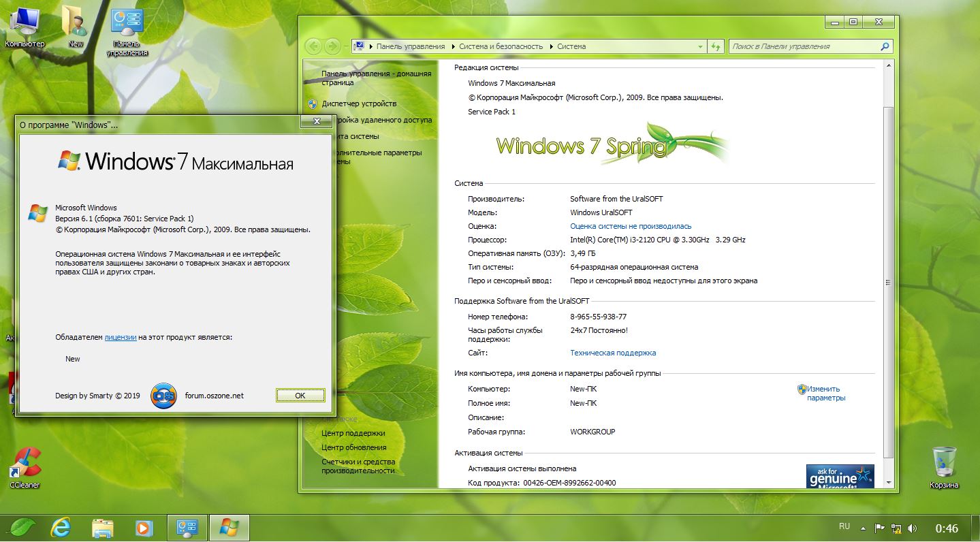Click the refresh button beside address bar
This screenshot has width=980, height=542.
715,46
